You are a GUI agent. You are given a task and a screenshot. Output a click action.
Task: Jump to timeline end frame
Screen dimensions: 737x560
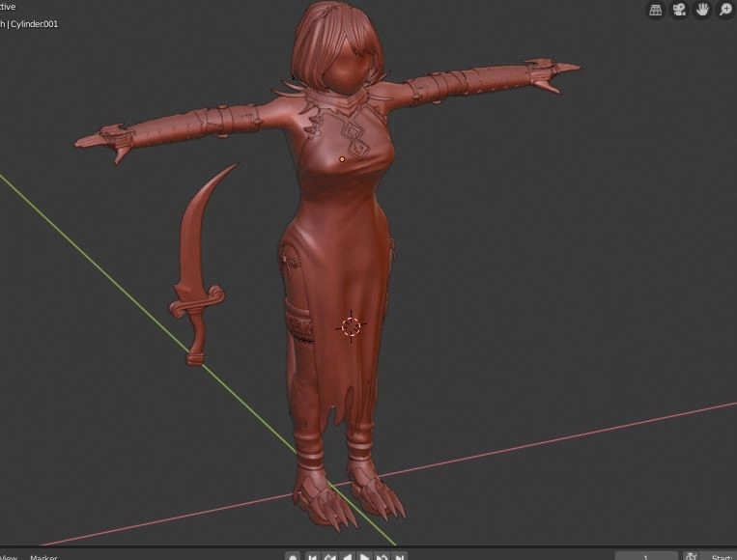(399, 556)
